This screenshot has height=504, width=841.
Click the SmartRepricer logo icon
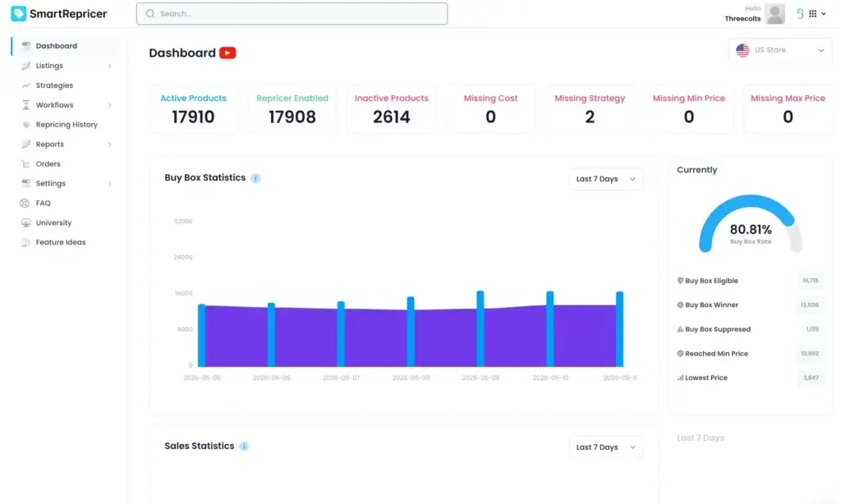coord(18,13)
